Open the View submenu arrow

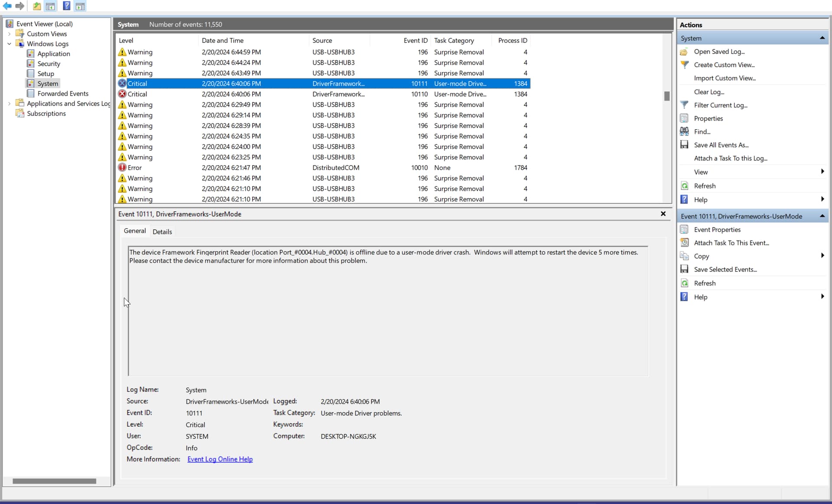pyautogui.click(x=822, y=172)
